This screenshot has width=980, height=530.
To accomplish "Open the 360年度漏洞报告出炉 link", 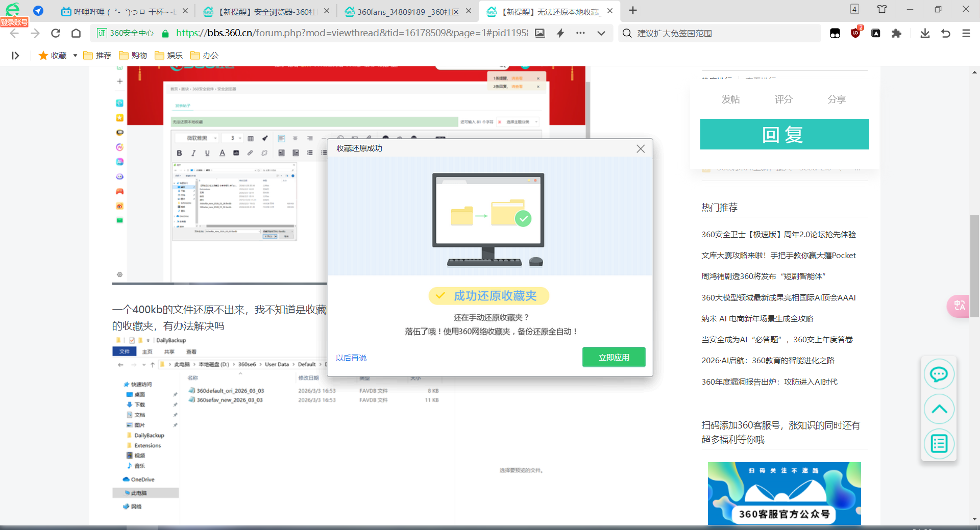I will point(769,382).
